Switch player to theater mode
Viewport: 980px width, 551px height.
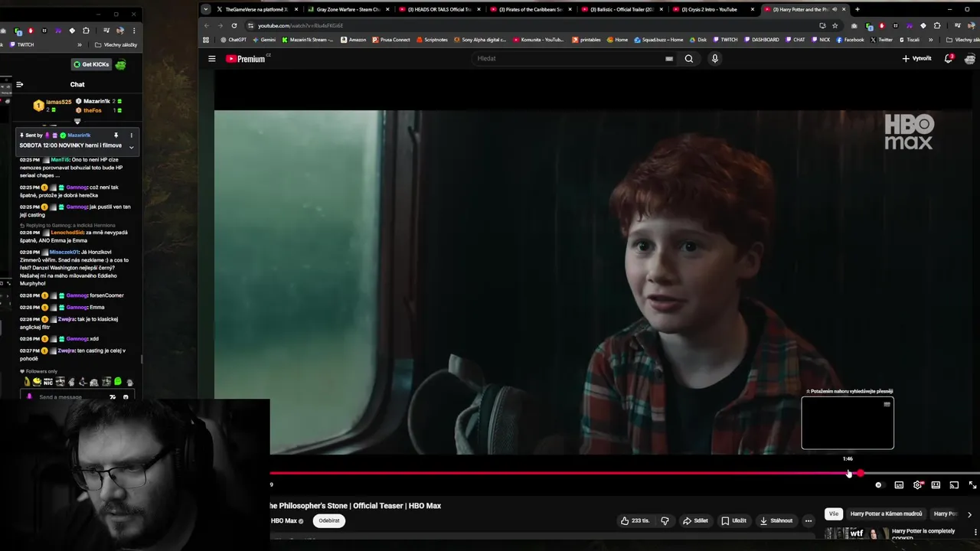point(936,484)
